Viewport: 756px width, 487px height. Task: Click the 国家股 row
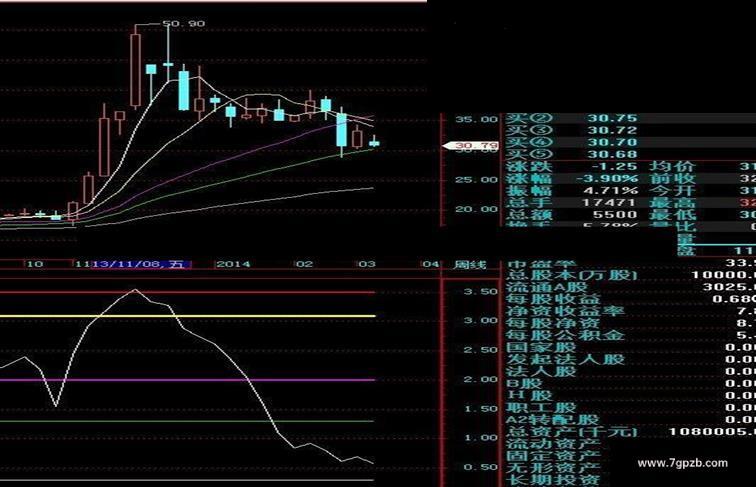click(x=630, y=347)
